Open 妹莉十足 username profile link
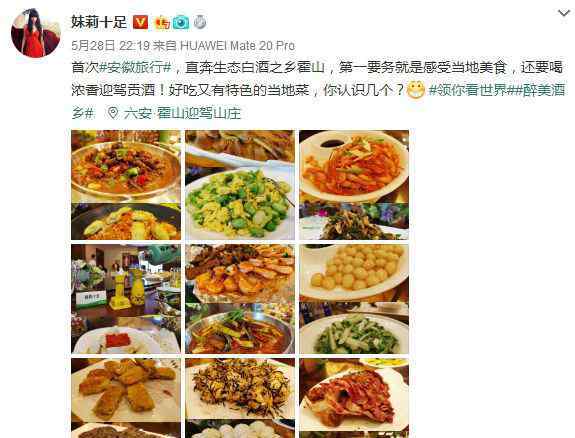Viewport: 575px width, 438px height. click(x=99, y=22)
